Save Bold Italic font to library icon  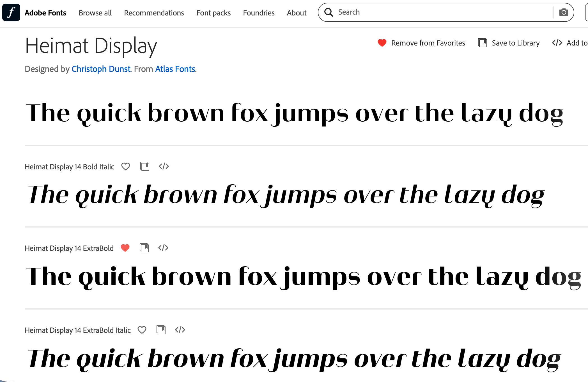coord(145,167)
